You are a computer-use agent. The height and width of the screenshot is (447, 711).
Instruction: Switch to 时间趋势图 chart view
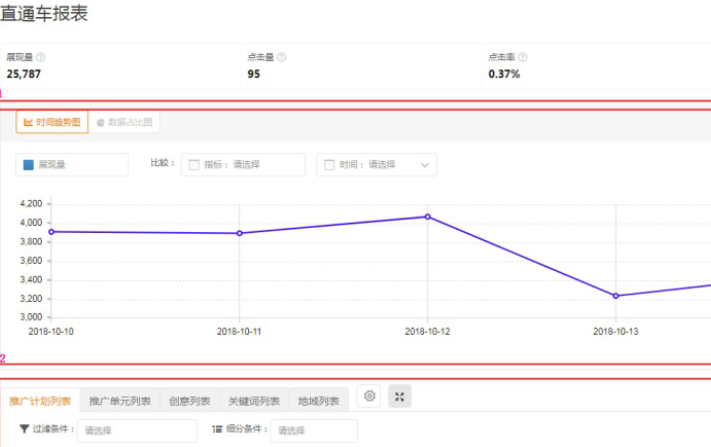click(x=52, y=122)
